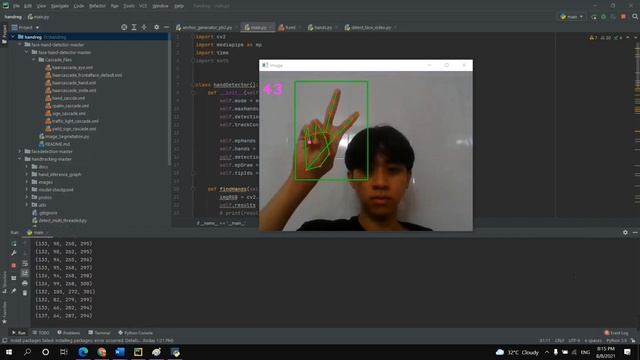Open the Edit menu
Viewport: 640px width, 360px height.
[28, 6]
